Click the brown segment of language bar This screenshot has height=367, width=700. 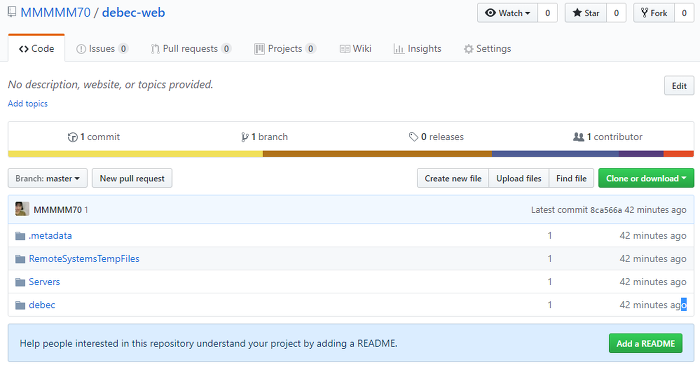[377, 154]
